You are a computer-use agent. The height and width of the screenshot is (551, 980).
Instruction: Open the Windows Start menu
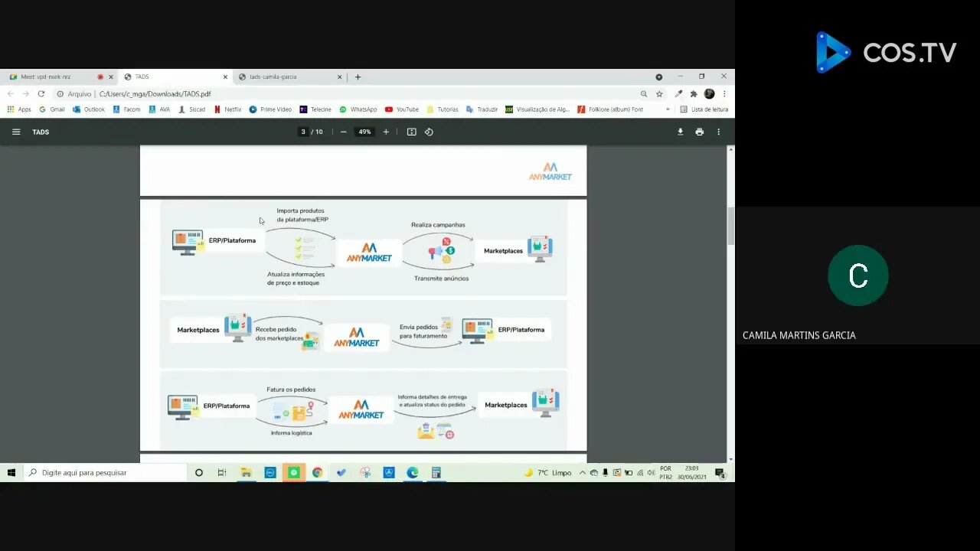point(11,473)
